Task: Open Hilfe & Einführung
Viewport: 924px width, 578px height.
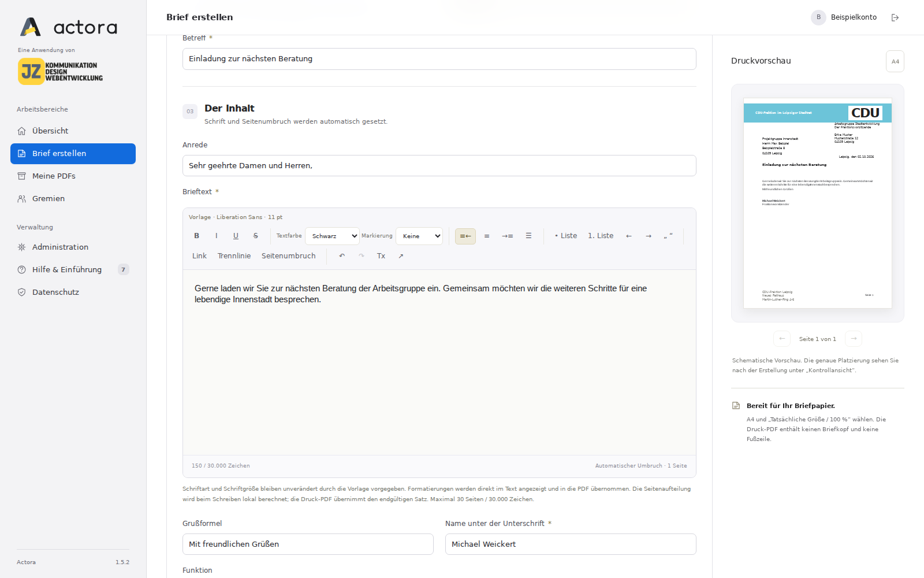Action: 73,269
